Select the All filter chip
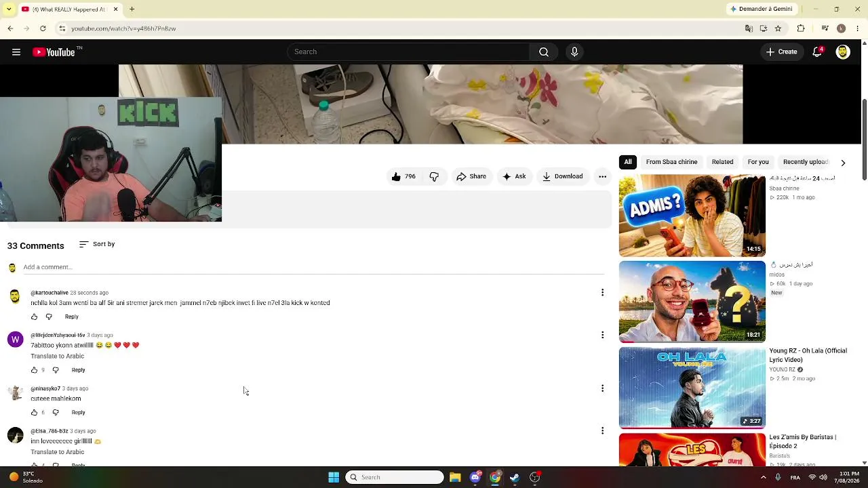Viewport: 868px width, 488px height. click(628, 162)
